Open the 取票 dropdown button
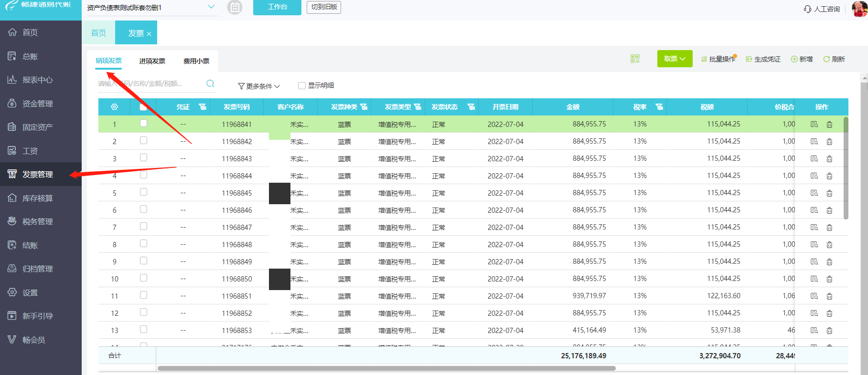Viewport: 868px width, 375px height. [675, 59]
